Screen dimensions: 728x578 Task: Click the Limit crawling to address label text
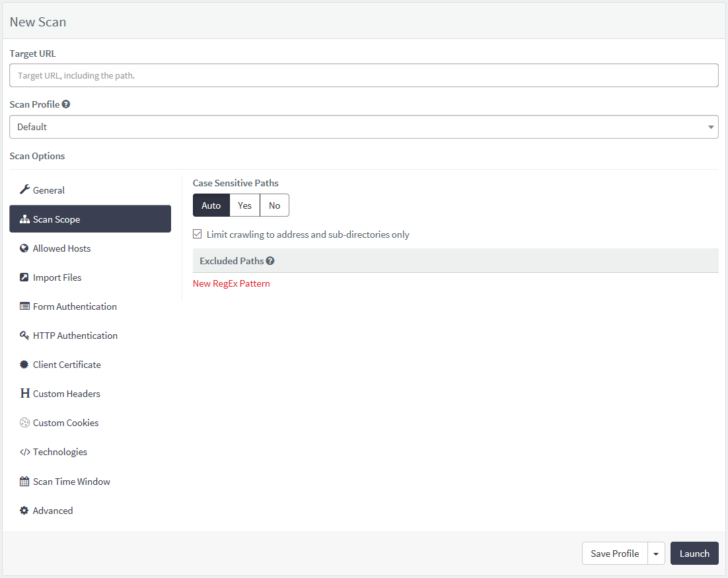(308, 235)
